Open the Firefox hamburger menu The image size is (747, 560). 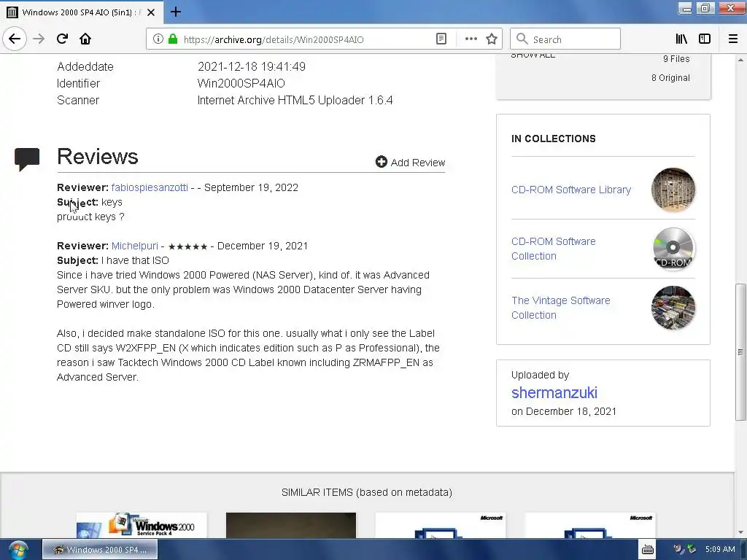(x=732, y=39)
